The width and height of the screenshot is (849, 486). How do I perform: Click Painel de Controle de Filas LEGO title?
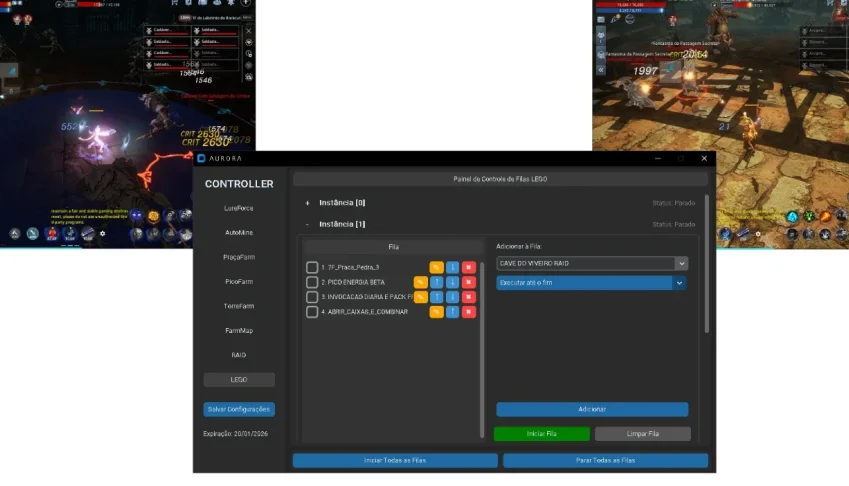(500, 179)
